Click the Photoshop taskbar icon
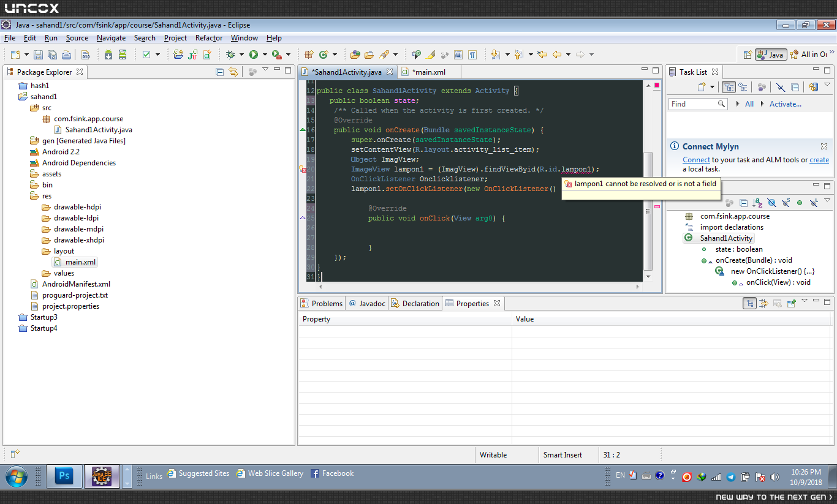837x504 pixels. tap(64, 475)
